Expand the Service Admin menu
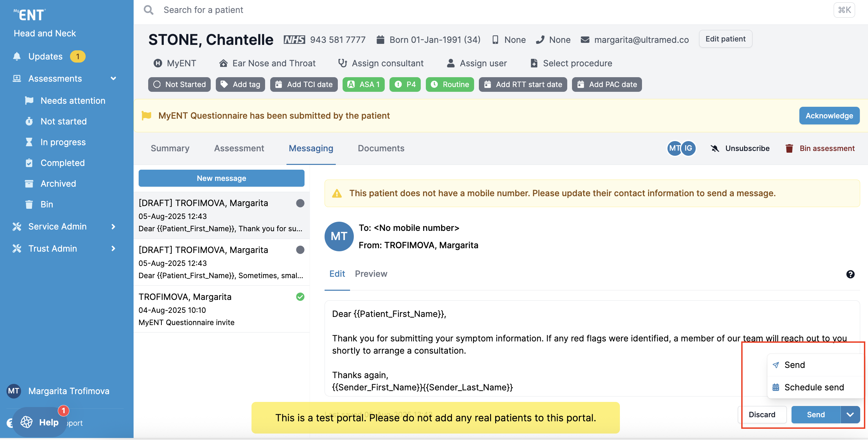The width and height of the screenshot is (868, 440). (113, 226)
